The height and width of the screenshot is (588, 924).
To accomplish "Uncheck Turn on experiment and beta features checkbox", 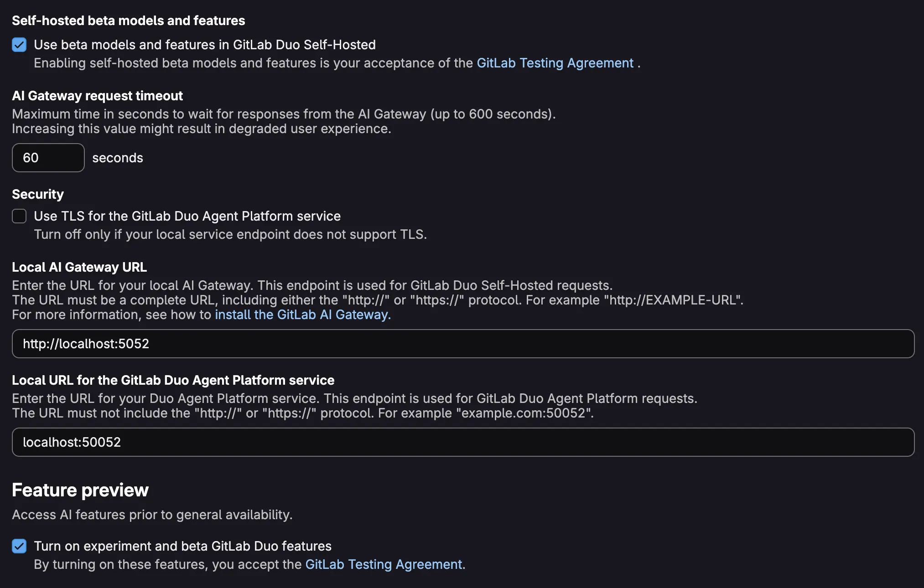I will point(19,546).
